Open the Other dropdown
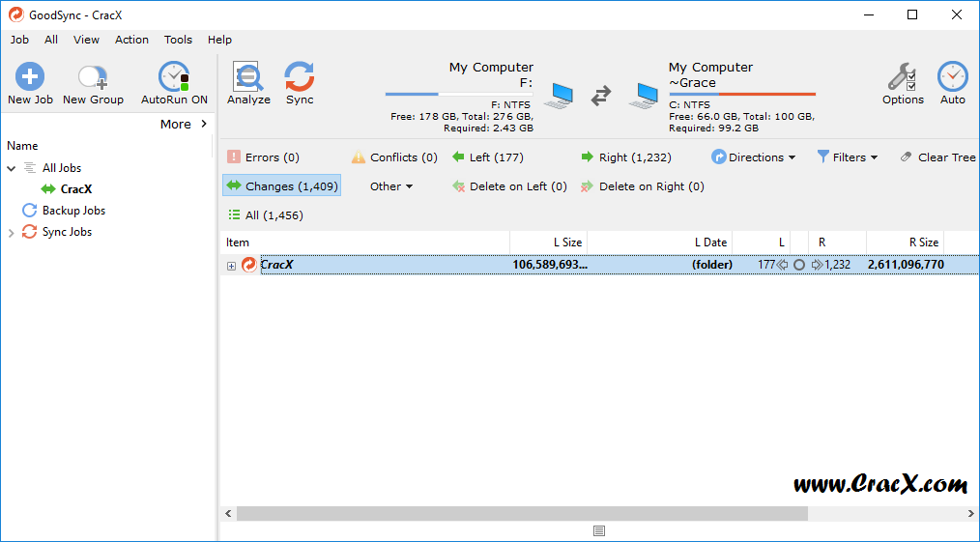The height and width of the screenshot is (542, 980). (391, 186)
